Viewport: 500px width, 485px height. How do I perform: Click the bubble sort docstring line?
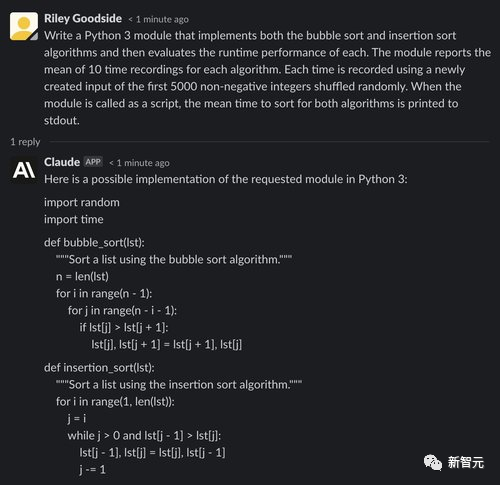click(x=174, y=259)
